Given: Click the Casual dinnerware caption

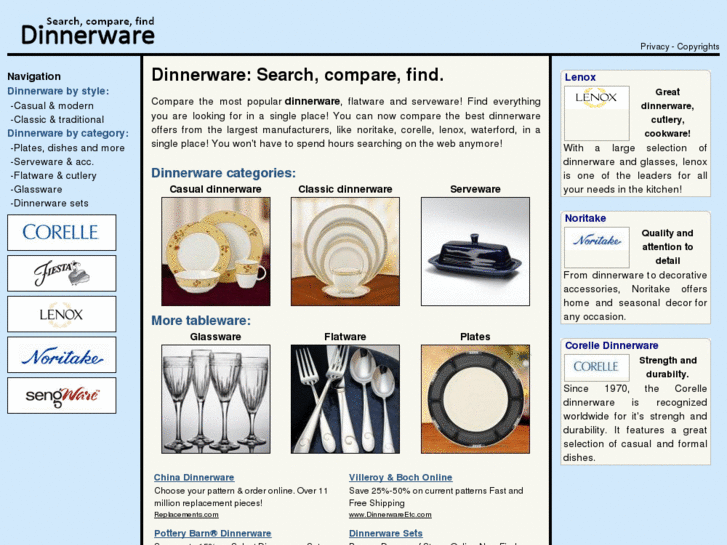Looking at the screenshot, I should point(216,189).
